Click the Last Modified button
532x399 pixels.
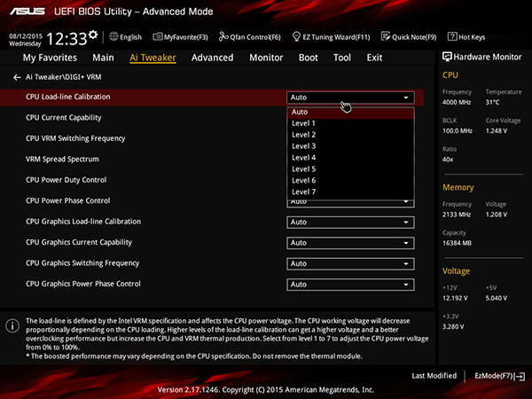434,376
